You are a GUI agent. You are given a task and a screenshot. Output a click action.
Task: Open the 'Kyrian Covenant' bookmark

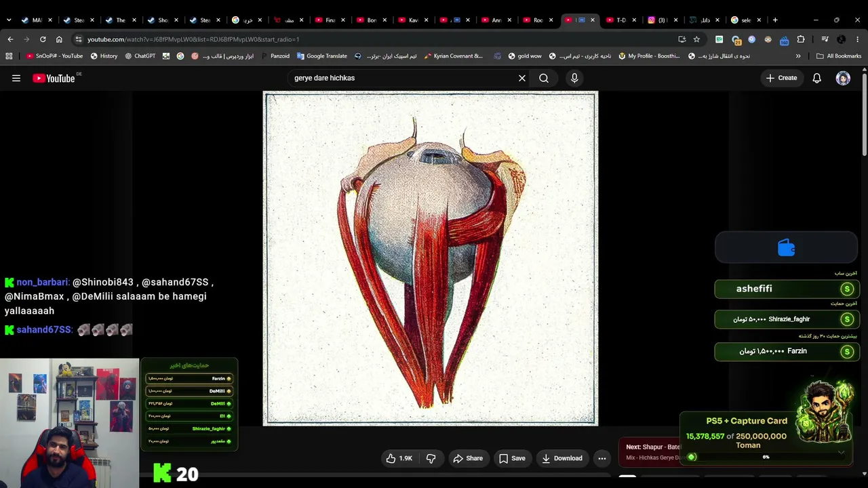[453, 56]
